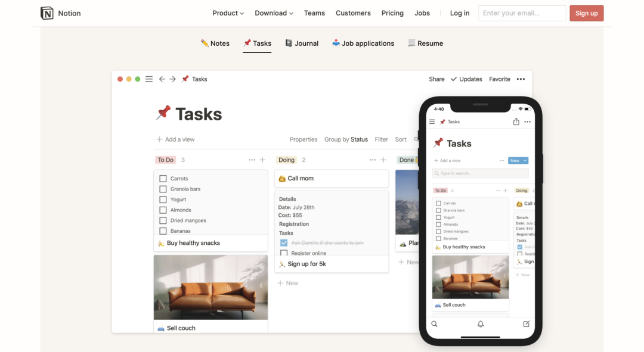Tap the search icon in phone bottom bar
Image resolution: width=644 pixels, height=352 pixels.
click(435, 324)
